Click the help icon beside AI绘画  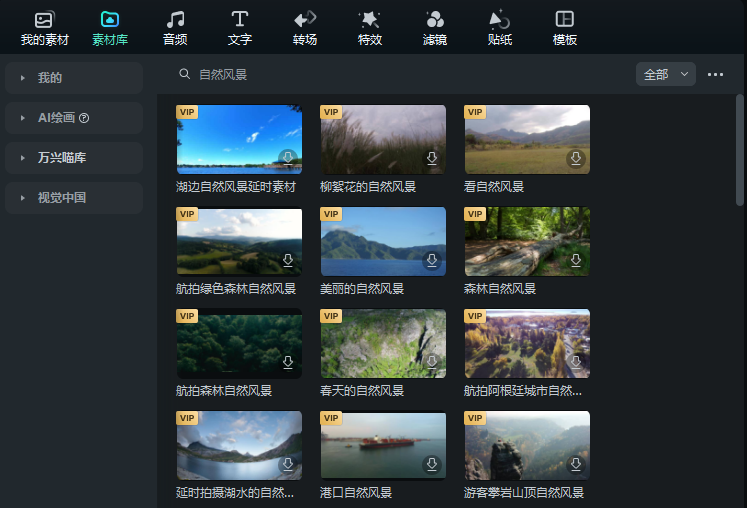[x=84, y=118]
